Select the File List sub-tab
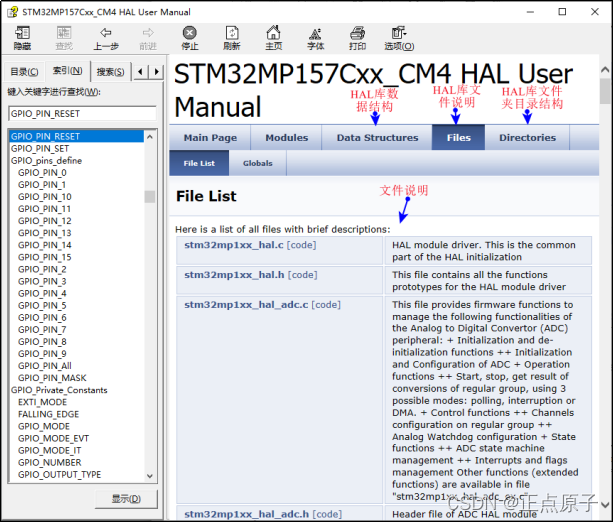The height and width of the screenshot is (523, 613). point(199,163)
